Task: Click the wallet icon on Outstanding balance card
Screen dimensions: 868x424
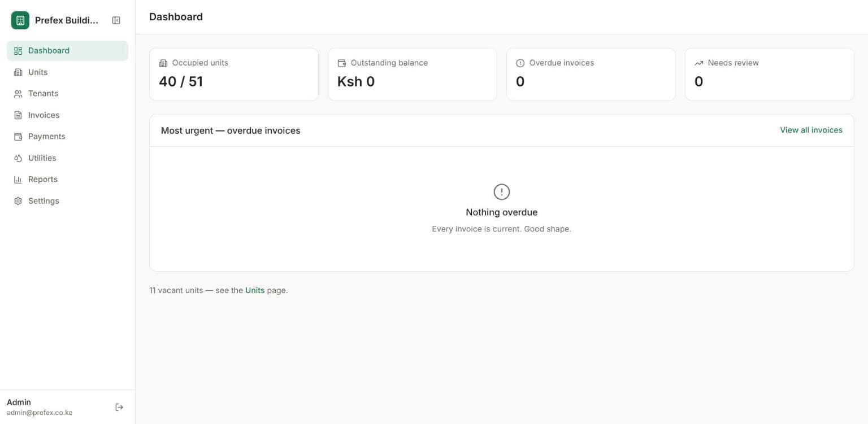Action: (342, 63)
